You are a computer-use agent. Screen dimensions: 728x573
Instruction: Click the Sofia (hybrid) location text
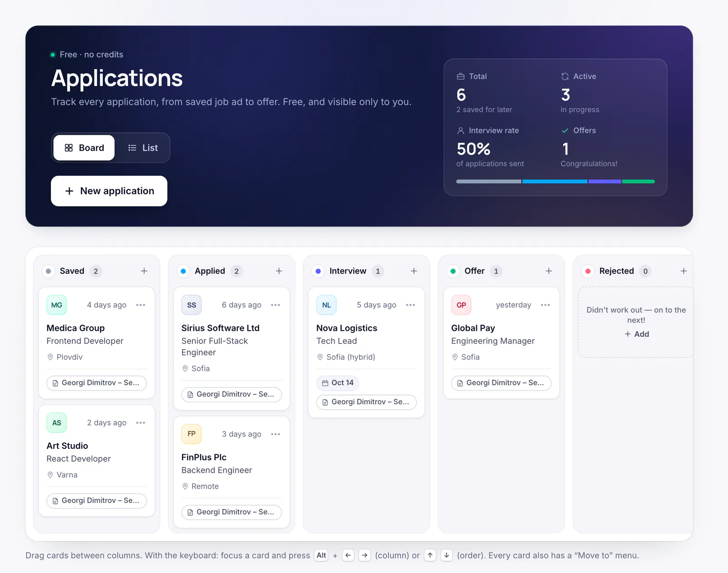point(351,357)
